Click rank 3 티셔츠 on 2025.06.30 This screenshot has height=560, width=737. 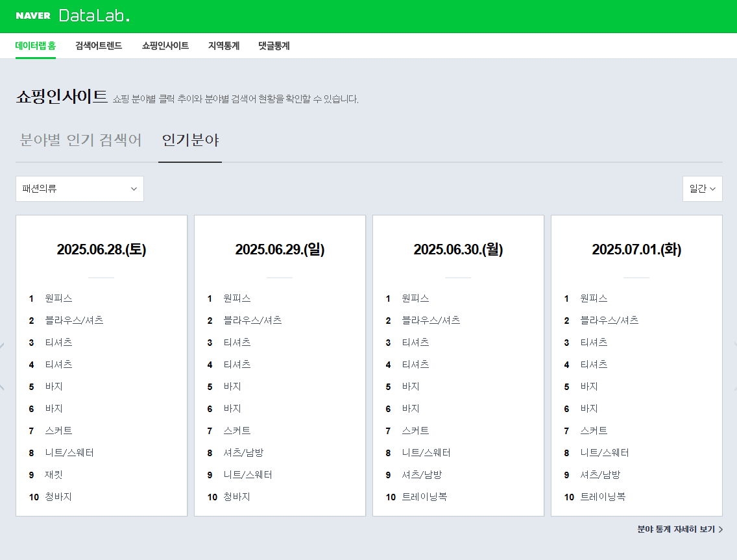pos(415,343)
